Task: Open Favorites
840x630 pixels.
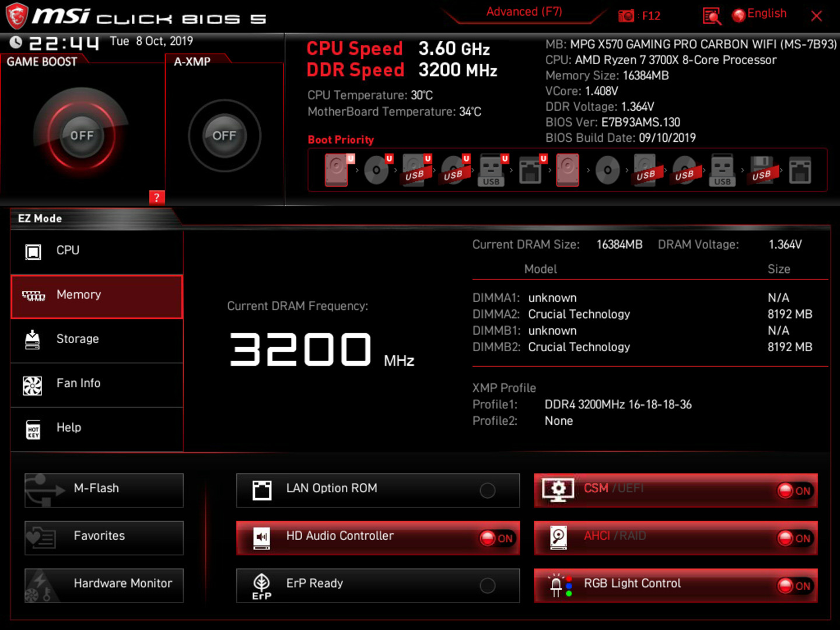Action: pos(104,538)
